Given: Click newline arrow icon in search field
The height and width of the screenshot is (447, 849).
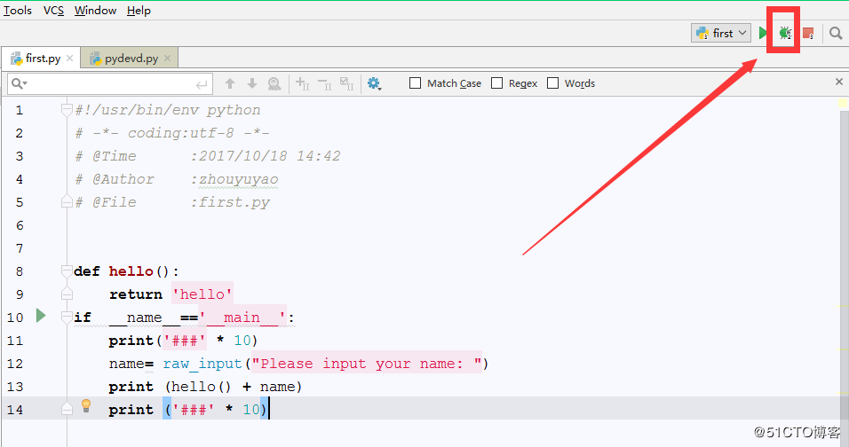Looking at the screenshot, I should (201, 84).
